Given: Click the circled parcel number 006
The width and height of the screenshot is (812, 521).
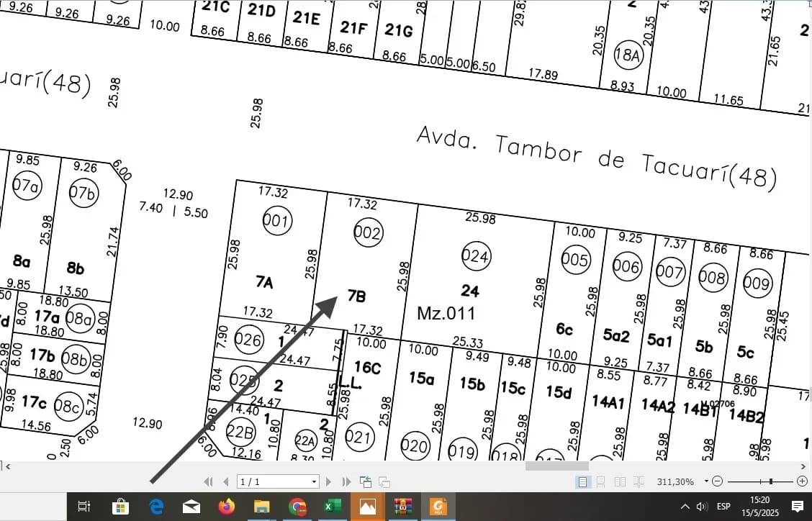Looking at the screenshot, I should pos(627,266).
